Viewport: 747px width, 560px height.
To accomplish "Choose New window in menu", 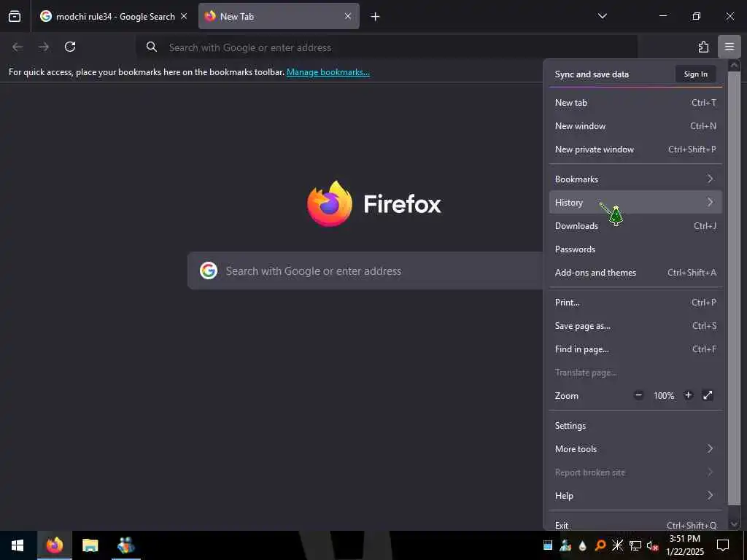I will pos(635,125).
